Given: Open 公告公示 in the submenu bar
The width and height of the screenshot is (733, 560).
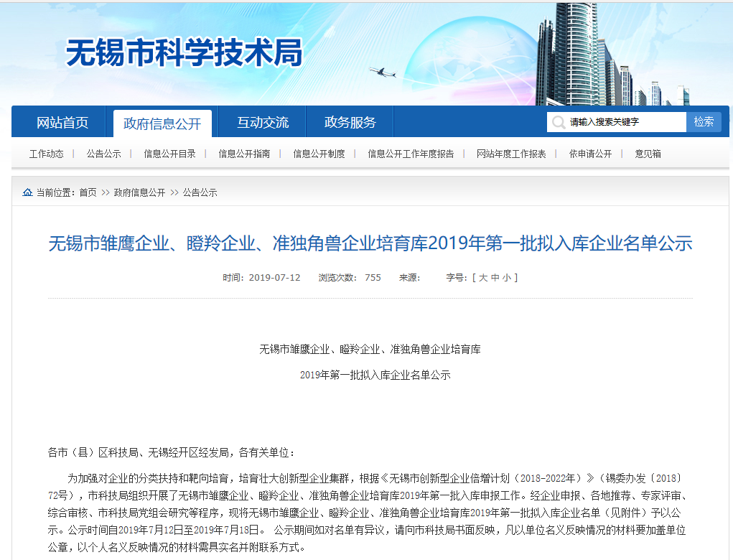Looking at the screenshot, I should [104, 154].
